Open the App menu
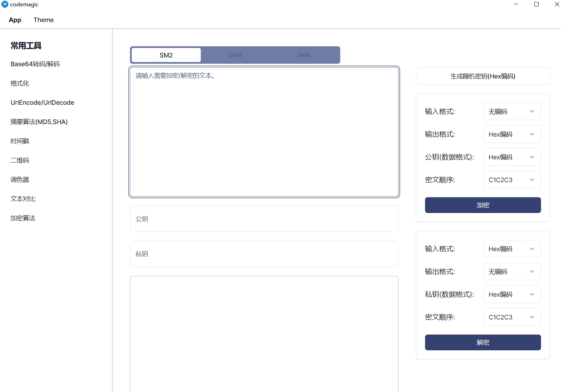Screen dimensions: 561x392 tap(15, 20)
